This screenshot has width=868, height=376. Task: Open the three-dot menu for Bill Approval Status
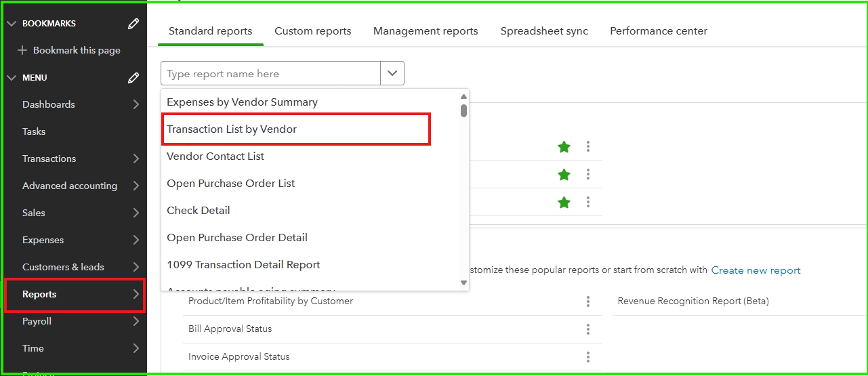pos(588,329)
